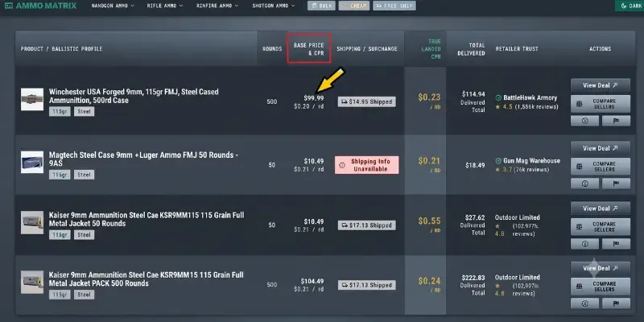
Task: View Deal for Kaiser PACK 500 Rounds
Action: 600,268
